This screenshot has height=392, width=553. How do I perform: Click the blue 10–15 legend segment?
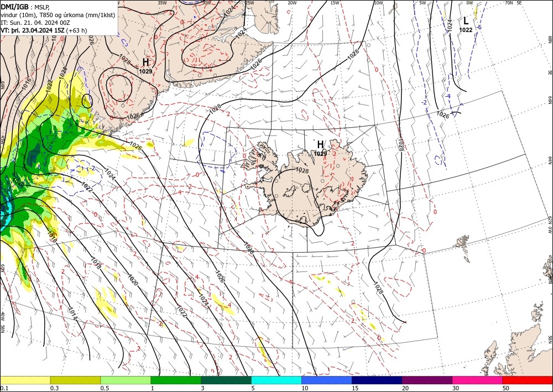click(327, 380)
